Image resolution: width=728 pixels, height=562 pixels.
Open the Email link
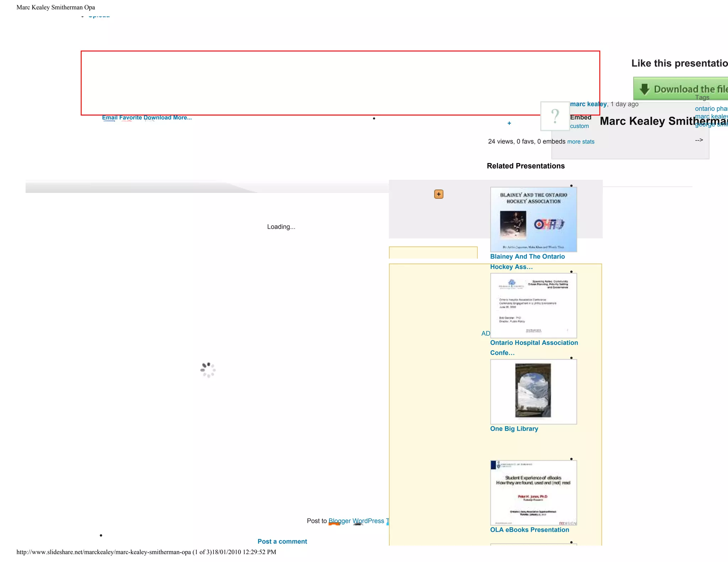click(x=109, y=118)
